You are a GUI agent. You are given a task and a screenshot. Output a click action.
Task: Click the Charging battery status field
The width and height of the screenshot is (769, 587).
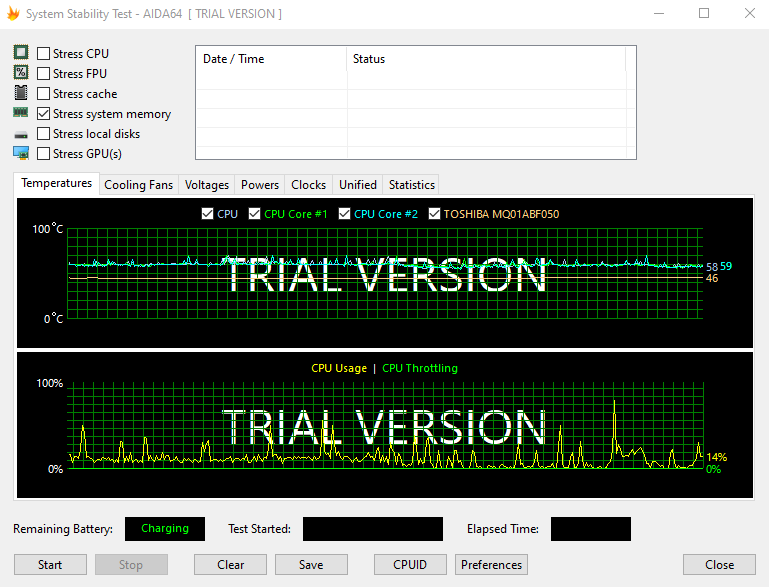pos(165,529)
